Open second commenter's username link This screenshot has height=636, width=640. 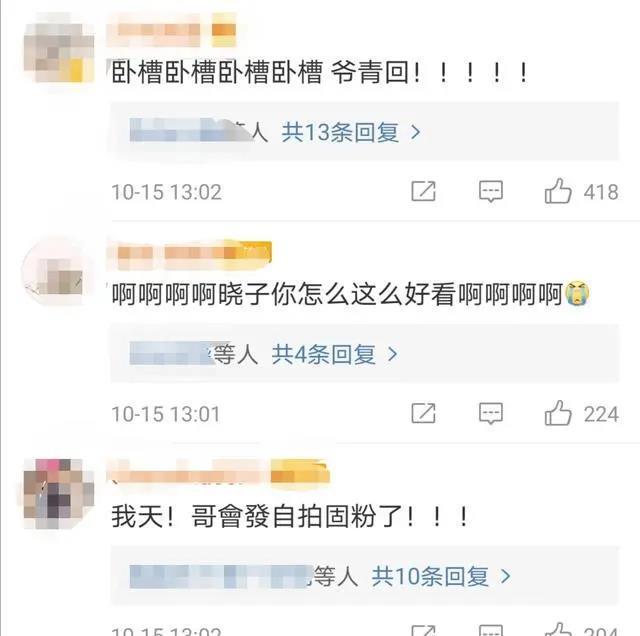(x=189, y=254)
